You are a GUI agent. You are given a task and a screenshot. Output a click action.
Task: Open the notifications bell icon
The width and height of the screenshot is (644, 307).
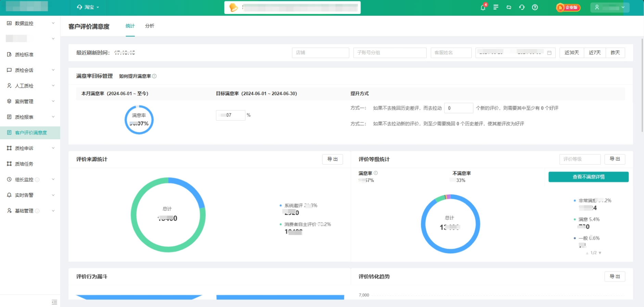483,7
